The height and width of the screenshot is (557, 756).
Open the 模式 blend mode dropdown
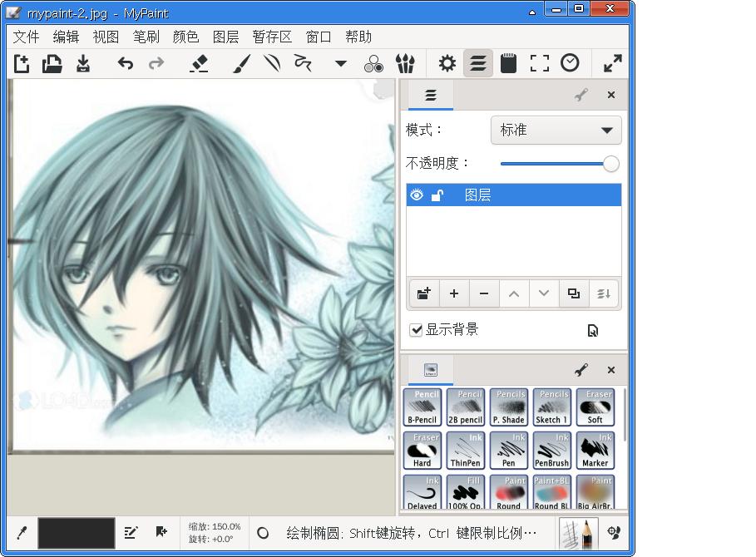pos(556,131)
